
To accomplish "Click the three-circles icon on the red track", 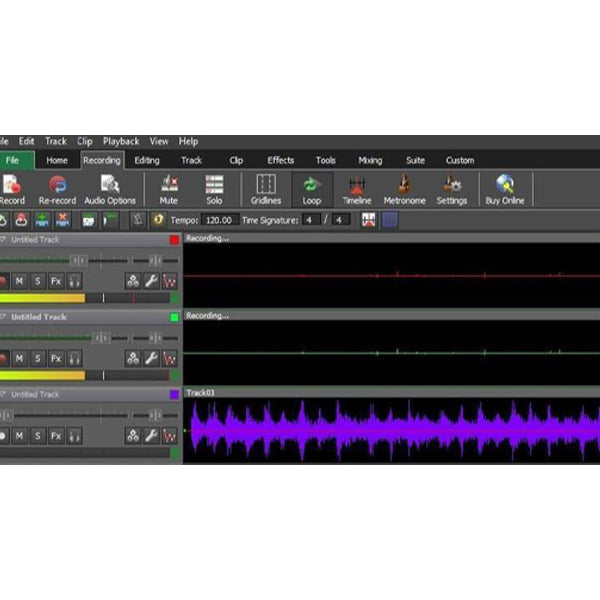I will tap(133, 281).
